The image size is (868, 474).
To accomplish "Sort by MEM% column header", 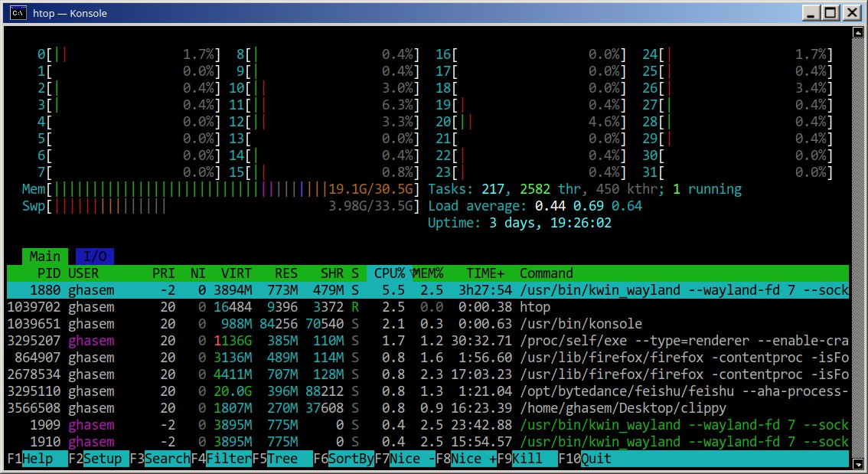I will coord(429,273).
